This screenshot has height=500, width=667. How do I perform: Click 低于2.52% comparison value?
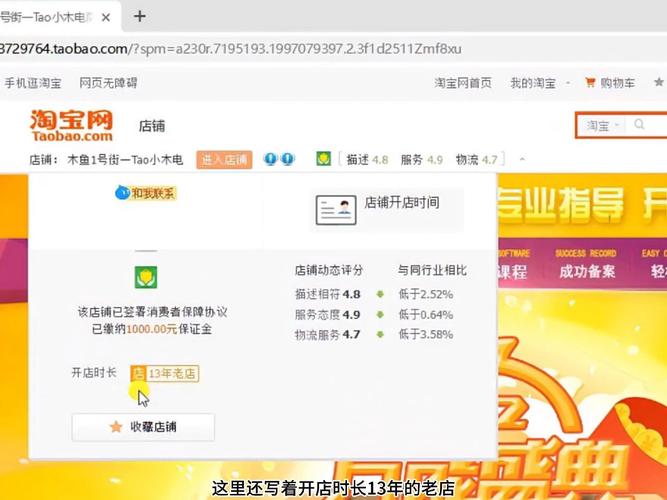coord(425,294)
